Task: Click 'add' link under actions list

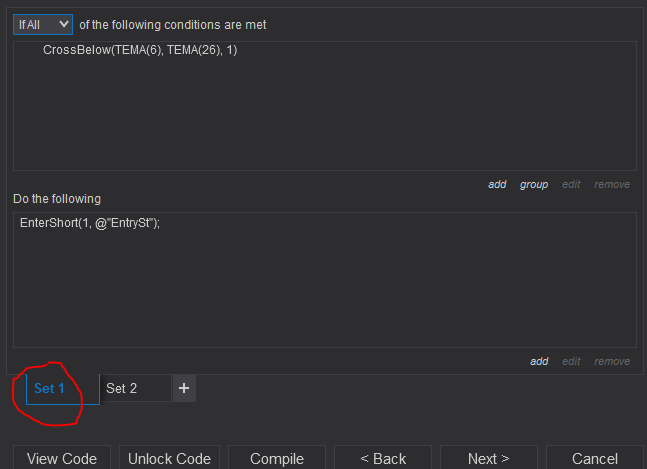Action: [x=539, y=361]
